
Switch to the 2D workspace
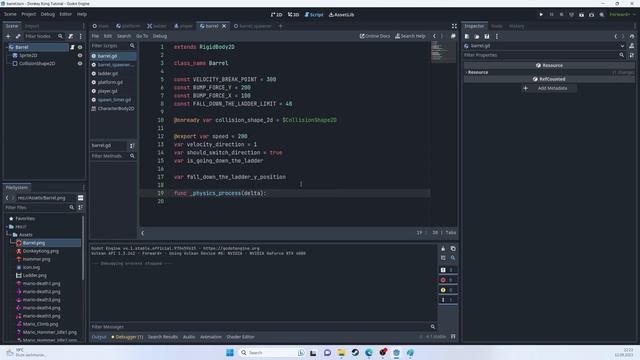click(x=276, y=15)
